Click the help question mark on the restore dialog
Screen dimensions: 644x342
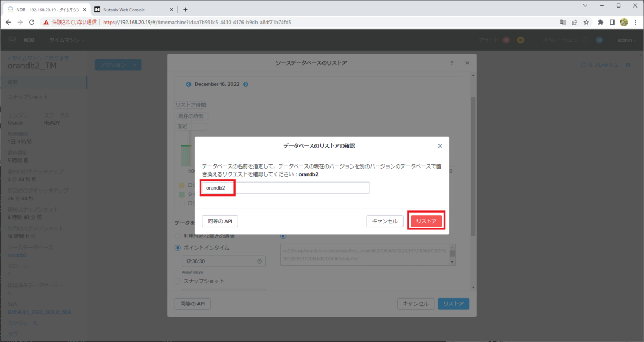tap(451, 63)
